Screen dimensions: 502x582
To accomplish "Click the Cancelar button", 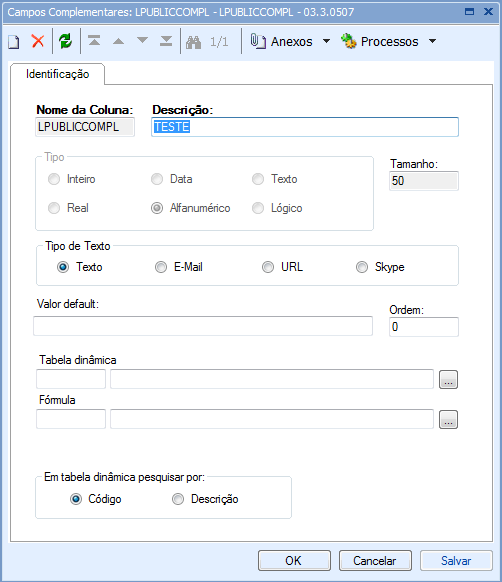I will [x=375, y=560].
